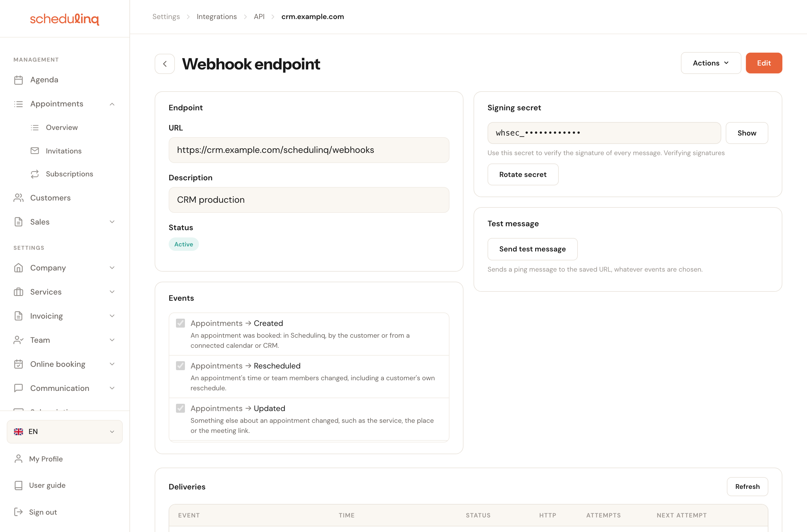Click the crm.example.com breadcrumb
Viewport: 807px width, 532px height.
coord(312,17)
